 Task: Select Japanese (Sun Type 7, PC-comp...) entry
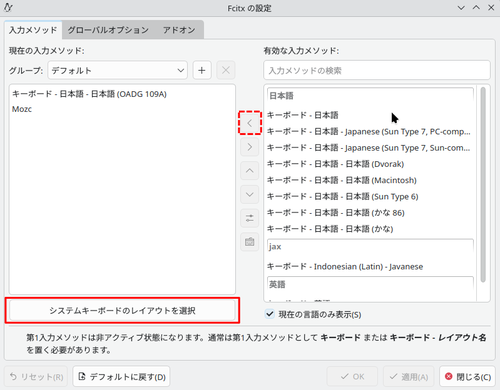tap(370, 131)
